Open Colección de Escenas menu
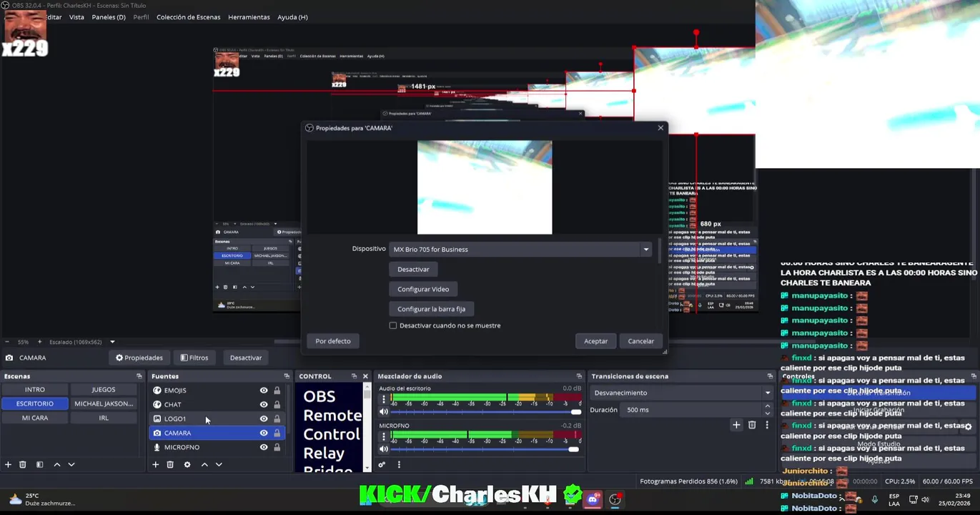The height and width of the screenshot is (515, 980). coord(189,17)
